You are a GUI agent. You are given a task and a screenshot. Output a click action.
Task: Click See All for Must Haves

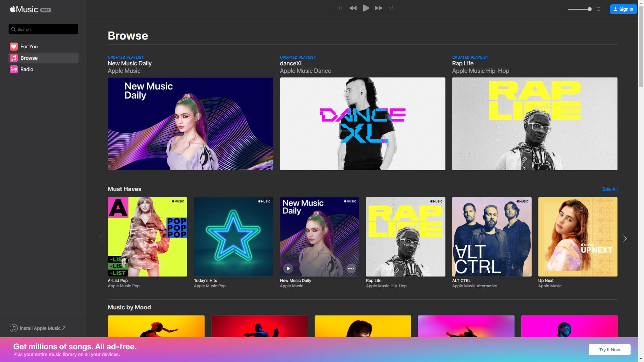pos(610,189)
